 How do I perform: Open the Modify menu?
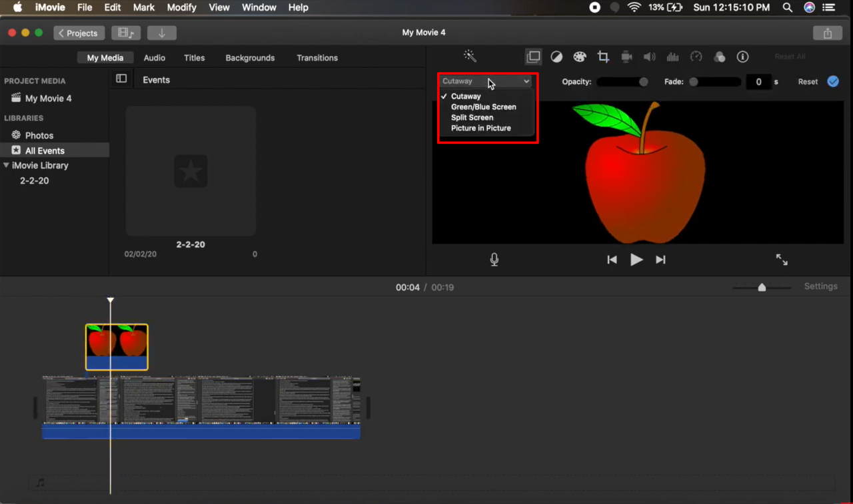(181, 7)
